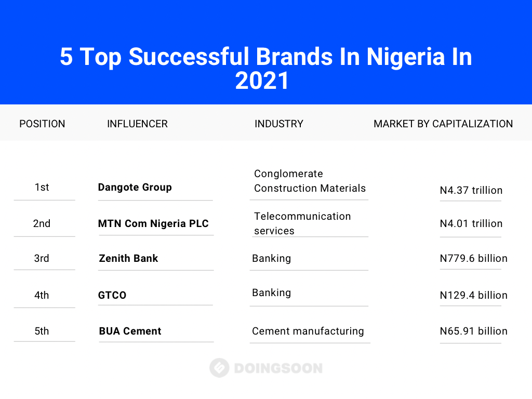The width and height of the screenshot is (532, 399).
Task: Click the Telecommunication services industry cell
Action: click(302, 223)
